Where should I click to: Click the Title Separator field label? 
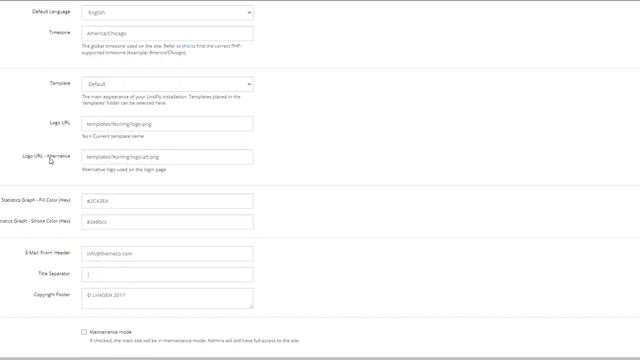54,274
